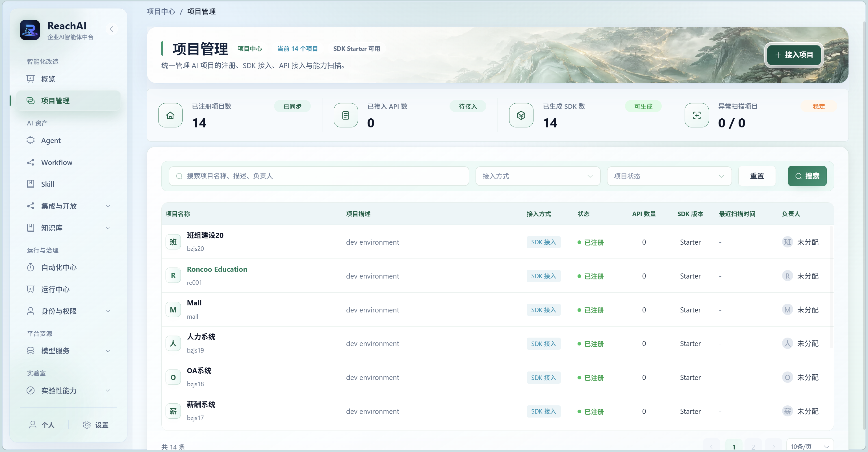The height and width of the screenshot is (452, 868).
Task: Open the 项目状态 dropdown
Action: 669,176
